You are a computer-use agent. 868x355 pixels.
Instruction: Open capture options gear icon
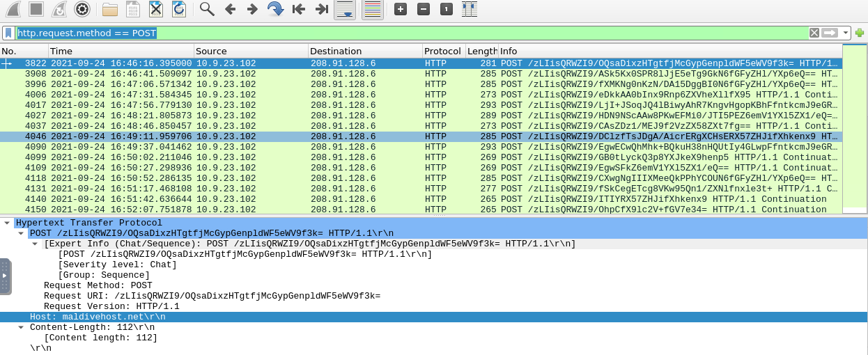click(x=82, y=9)
